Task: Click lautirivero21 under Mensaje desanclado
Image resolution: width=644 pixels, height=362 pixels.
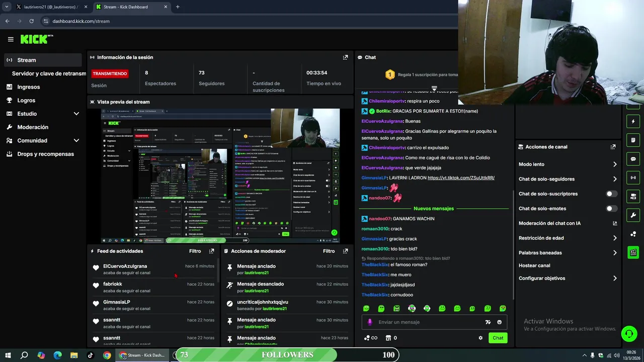Action: pyautogui.click(x=257, y=291)
